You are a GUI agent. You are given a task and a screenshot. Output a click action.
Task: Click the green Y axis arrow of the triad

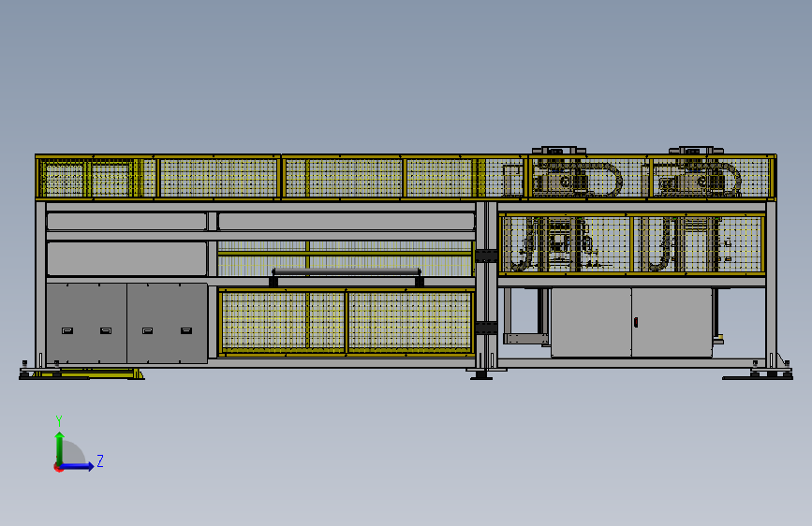click(60, 448)
